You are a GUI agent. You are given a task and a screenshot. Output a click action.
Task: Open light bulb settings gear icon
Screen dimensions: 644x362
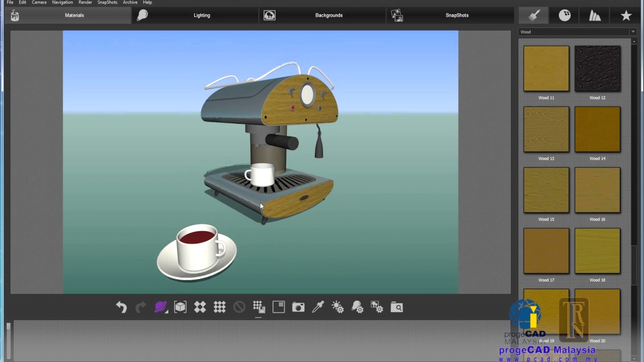357,307
